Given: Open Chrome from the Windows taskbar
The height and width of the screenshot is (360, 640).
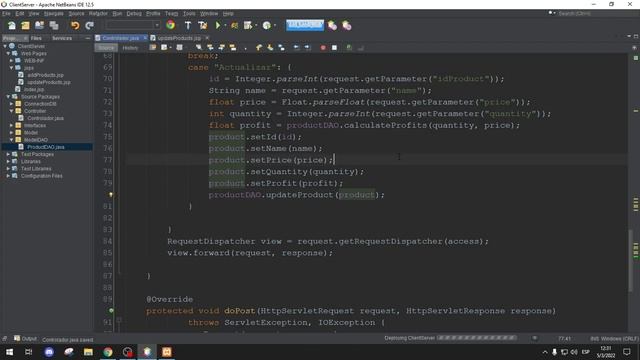Looking at the screenshot, I should [108, 352].
